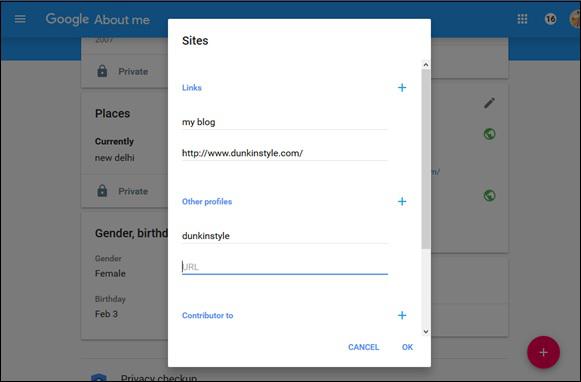Click the red floating add button
The height and width of the screenshot is (382, 581).
tap(543, 352)
